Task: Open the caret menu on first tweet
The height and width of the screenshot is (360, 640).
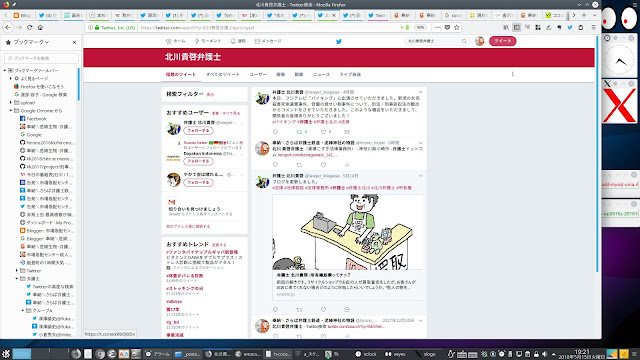Action: pos(420,93)
